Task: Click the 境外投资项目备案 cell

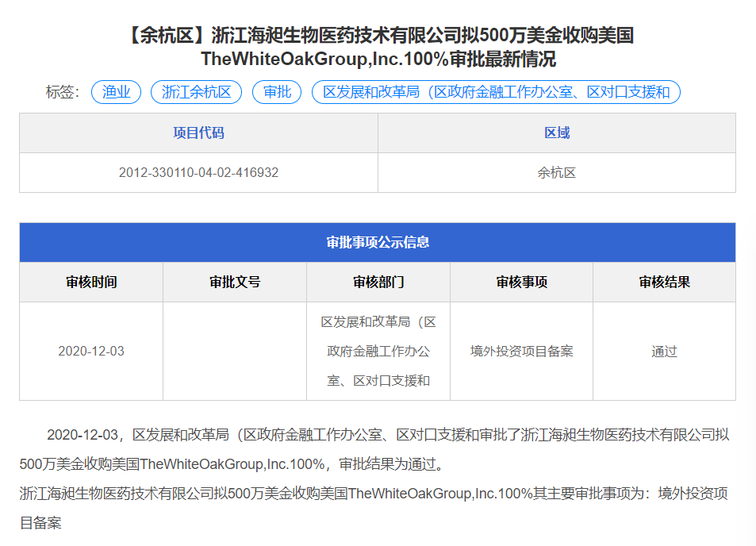Action: click(522, 351)
